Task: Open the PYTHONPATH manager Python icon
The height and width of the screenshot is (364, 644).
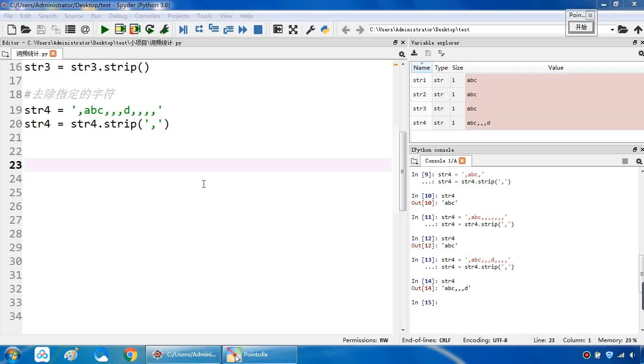Action: [325, 29]
